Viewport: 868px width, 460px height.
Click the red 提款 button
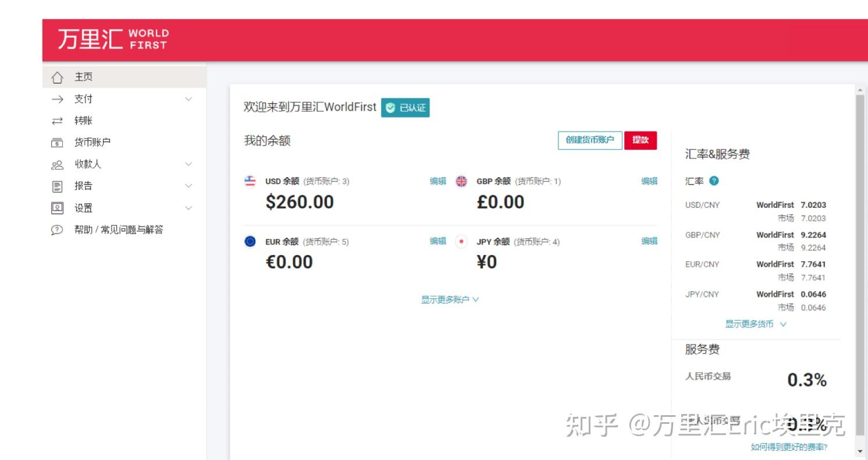click(641, 140)
